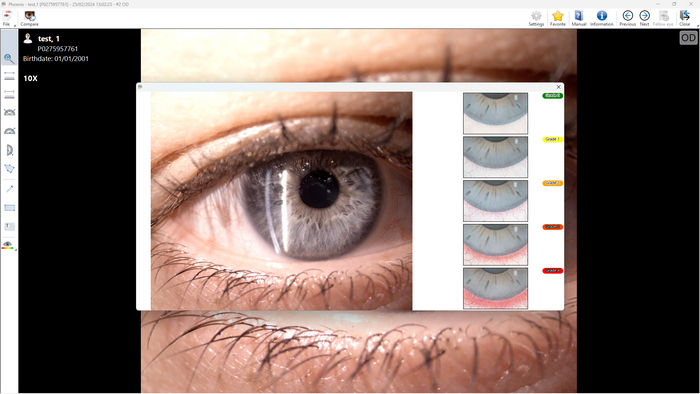Show the Information panel
The height and width of the screenshot is (394, 700).
(x=602, y=18)
